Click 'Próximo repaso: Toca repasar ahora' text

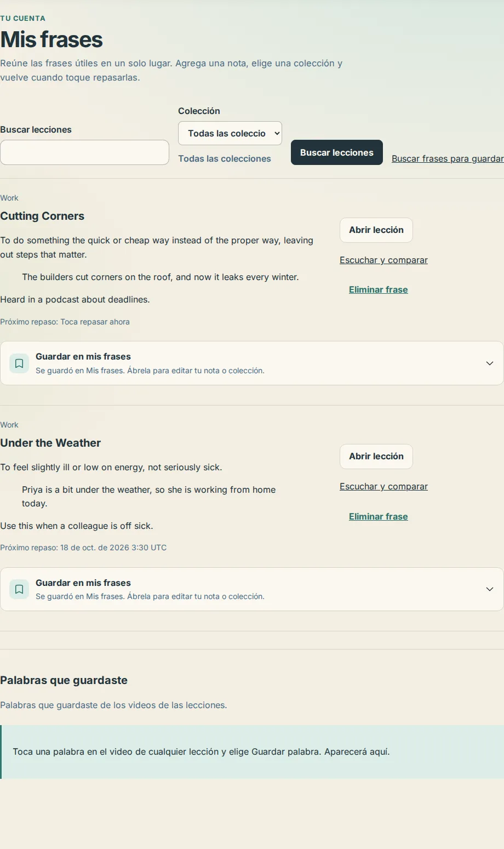point(65,322)
